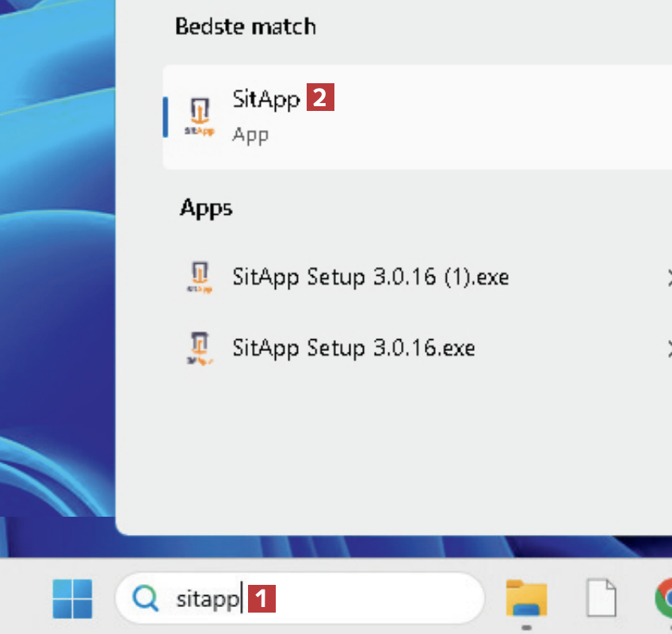Image resolution: width=672 pixels, height=634 pixels.
Task: Expand options arrow for SitApp Setup 3.0.16.exe
Action: tap(667, 348)
